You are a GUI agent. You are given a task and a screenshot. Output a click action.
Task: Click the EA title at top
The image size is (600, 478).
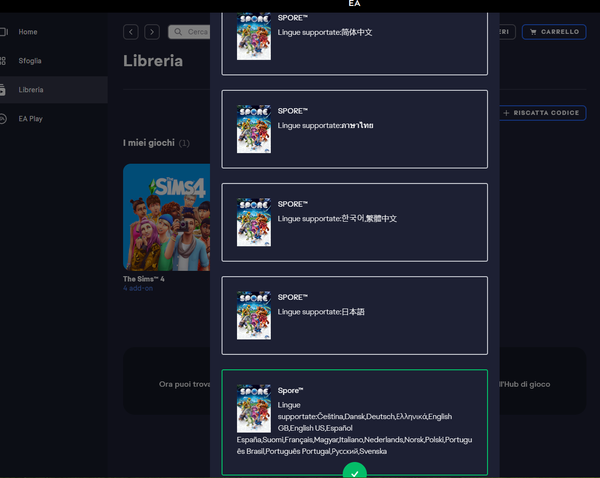coord(354,3)
